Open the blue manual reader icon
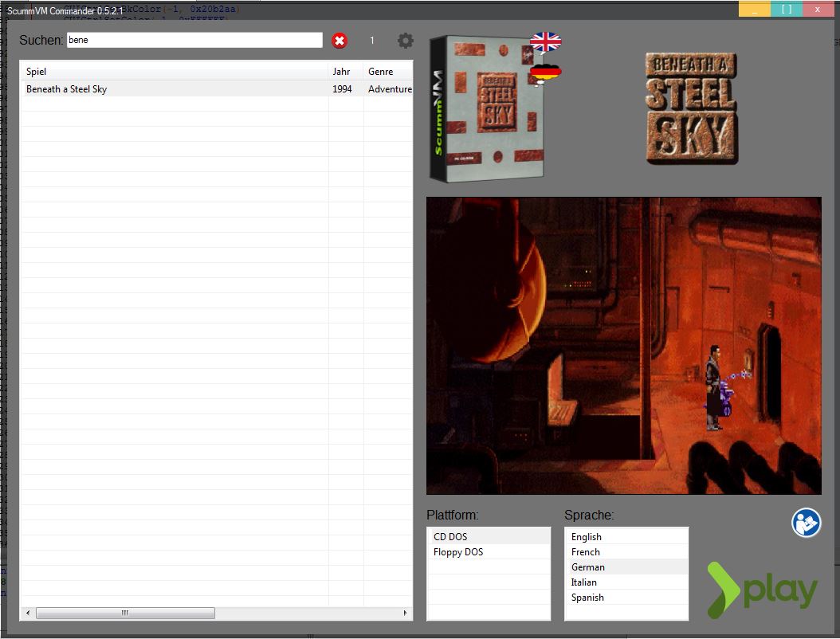This screenshot has height=639, width=840. pyautogui.click(x=806, y=523)
